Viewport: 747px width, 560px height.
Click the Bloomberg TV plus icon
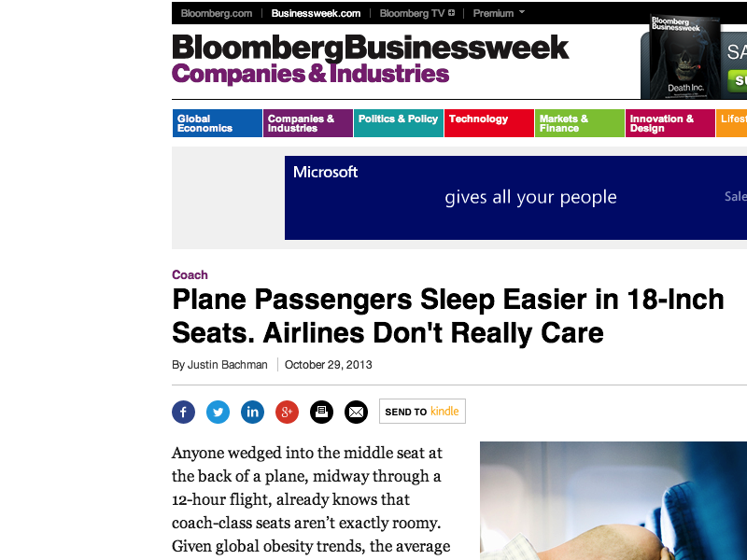(x=452, y=13)
